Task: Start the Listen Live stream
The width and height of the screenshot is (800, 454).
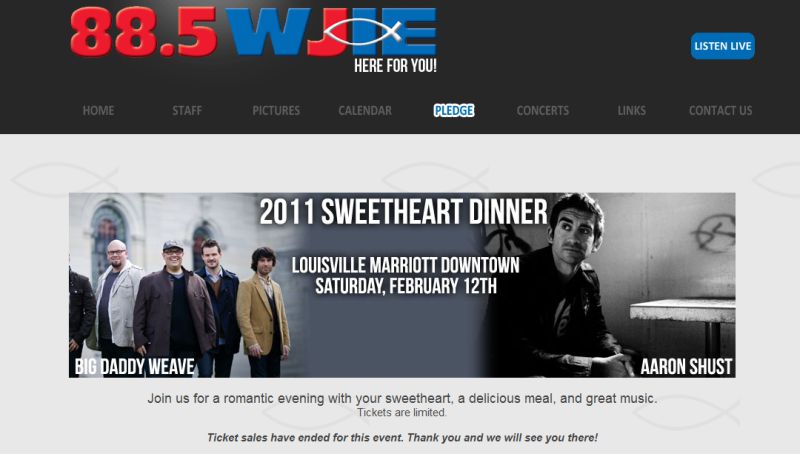Action: point(722,46)
